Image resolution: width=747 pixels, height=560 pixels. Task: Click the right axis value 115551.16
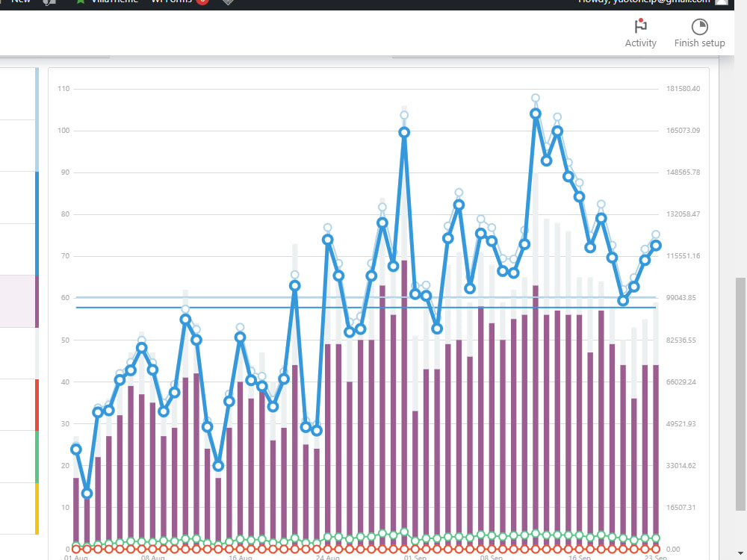pos(684,256)
